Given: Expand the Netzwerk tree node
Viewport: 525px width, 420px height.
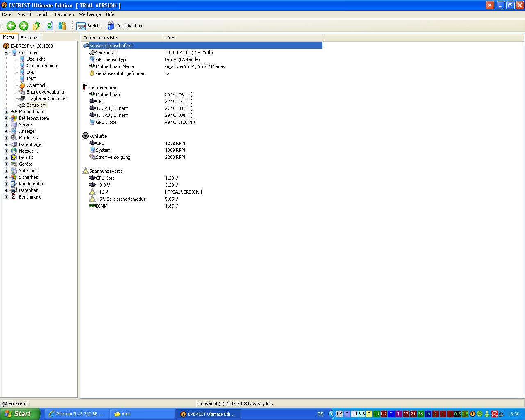Looking at the screenshot, I should point(6,151).
